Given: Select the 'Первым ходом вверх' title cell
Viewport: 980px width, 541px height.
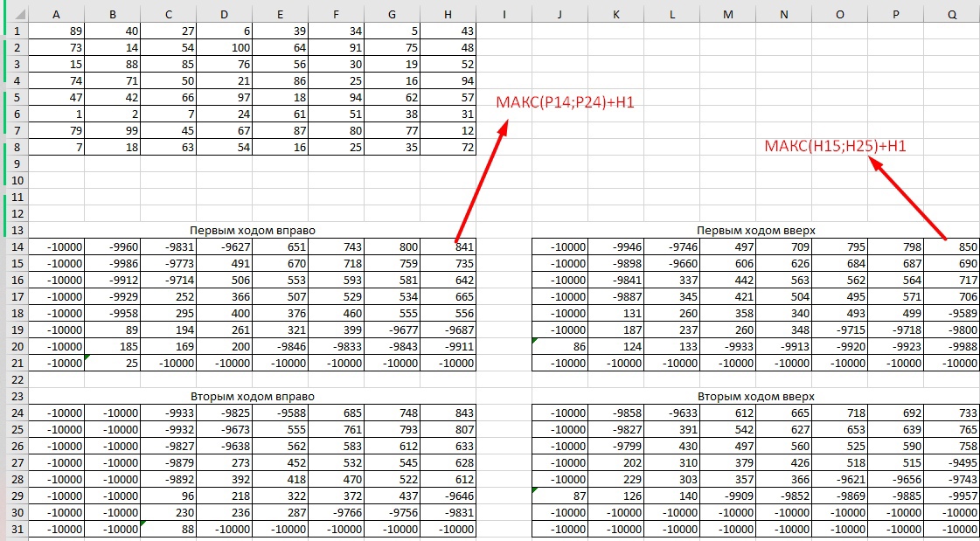Looking at the screenshot, I should pyautogui.click(x=756, y=231).
